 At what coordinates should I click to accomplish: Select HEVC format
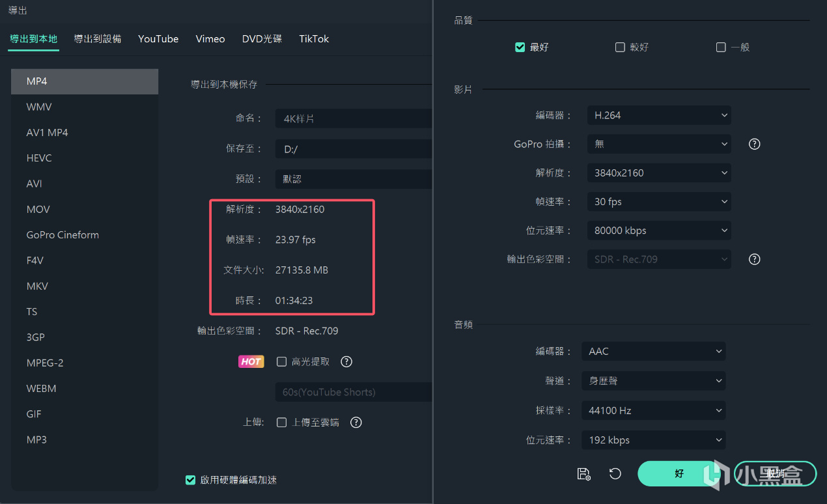(85, 158)
